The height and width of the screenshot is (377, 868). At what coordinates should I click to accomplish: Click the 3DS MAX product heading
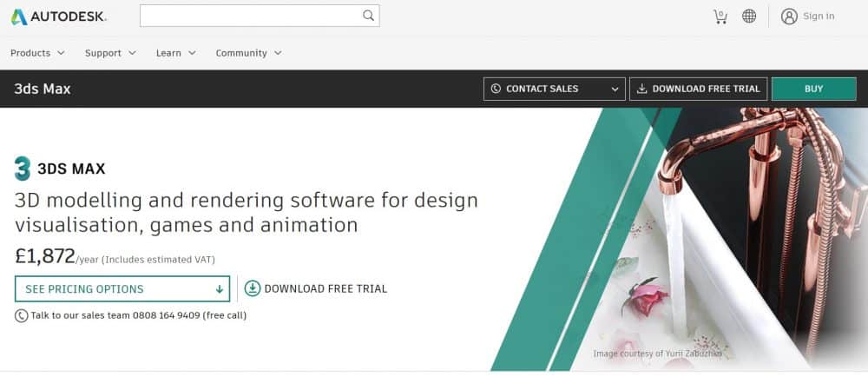tap(71, 169)
